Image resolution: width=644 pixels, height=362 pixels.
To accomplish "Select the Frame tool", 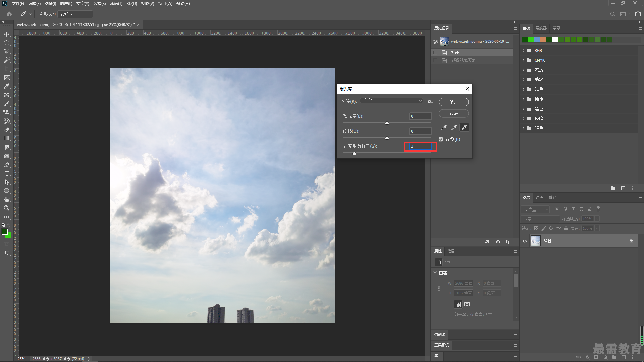I will click(7, 77).
